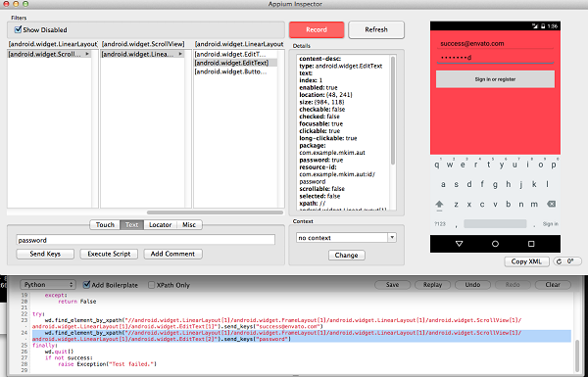The image size is (588, 377).
Task: Tap the keyboard 'Sign in' action key
Action: pos(550,223)
